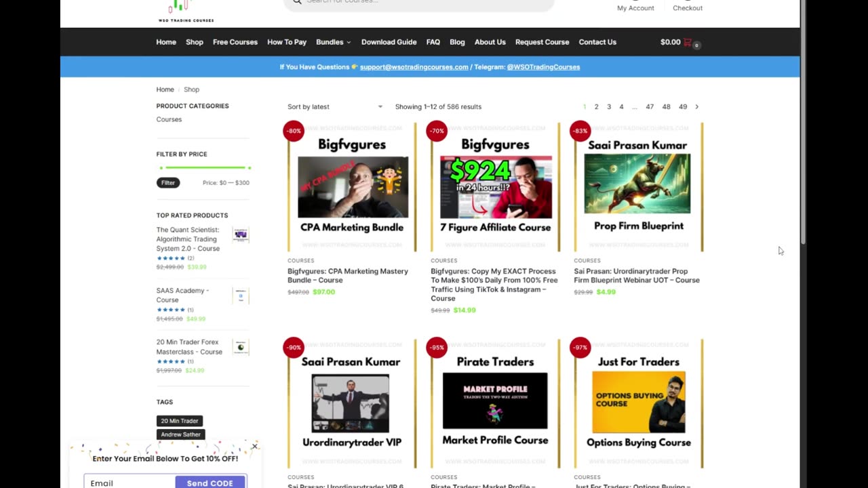The width and height of the screenshot is (868, 488).
Task: Go to results page 4
Action: [621, 106]
